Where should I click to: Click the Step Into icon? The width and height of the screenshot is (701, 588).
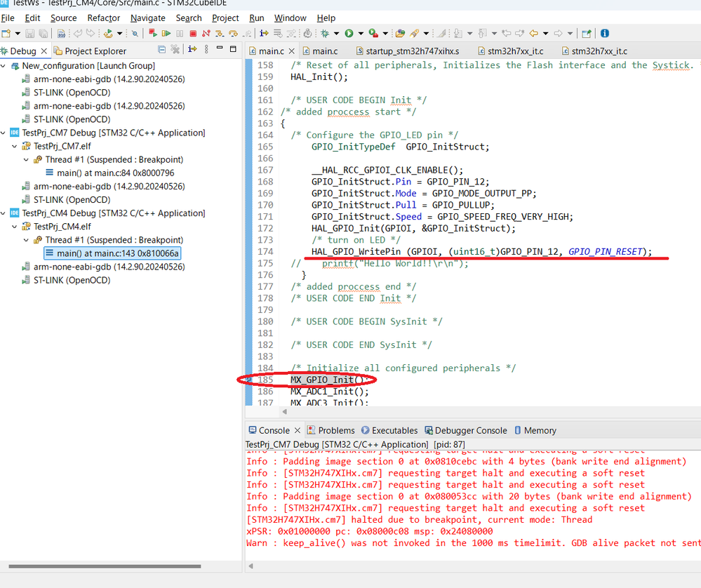click(x=219, y=33)
